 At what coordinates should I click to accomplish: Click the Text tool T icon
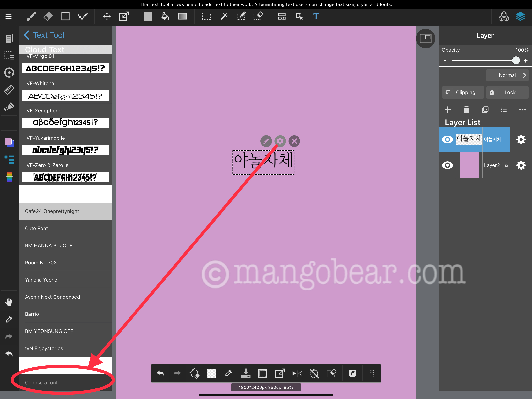316,16
